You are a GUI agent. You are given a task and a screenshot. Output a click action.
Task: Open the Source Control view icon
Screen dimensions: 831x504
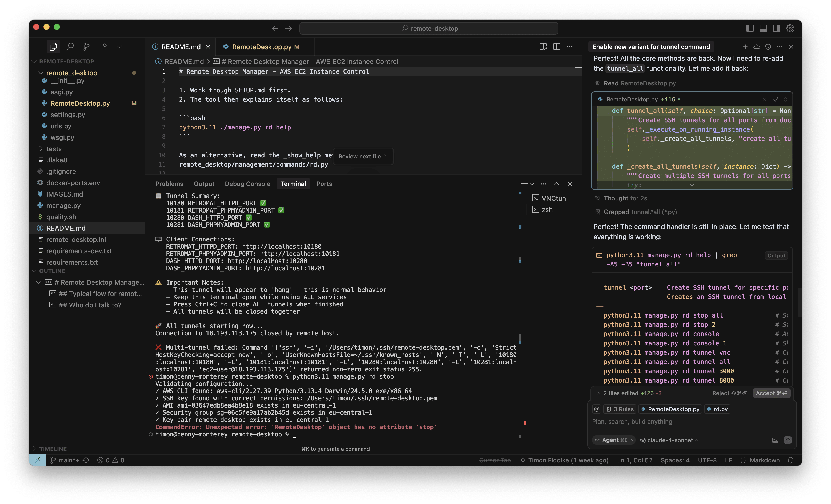86,46
